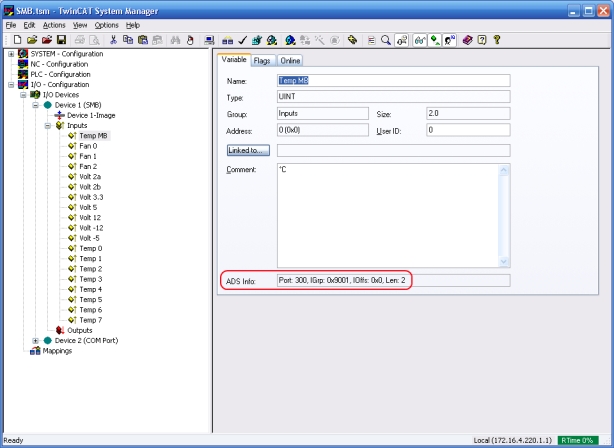Click the purple book help icon
Image resolution: width=614 pixels, height=448 pixels.
click(x=467, y=40)
